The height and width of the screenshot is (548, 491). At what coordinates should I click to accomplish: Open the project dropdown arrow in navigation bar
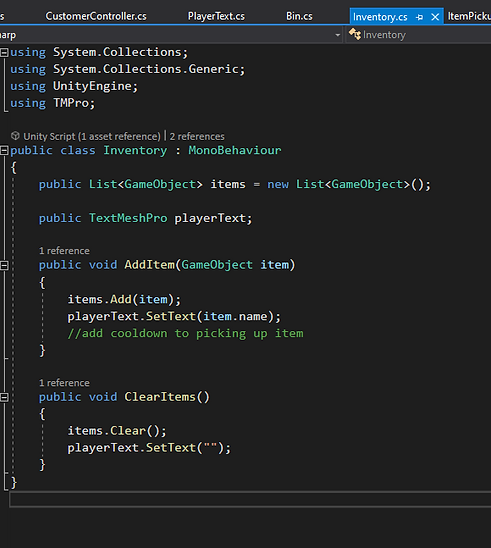(x=338, y=35)
